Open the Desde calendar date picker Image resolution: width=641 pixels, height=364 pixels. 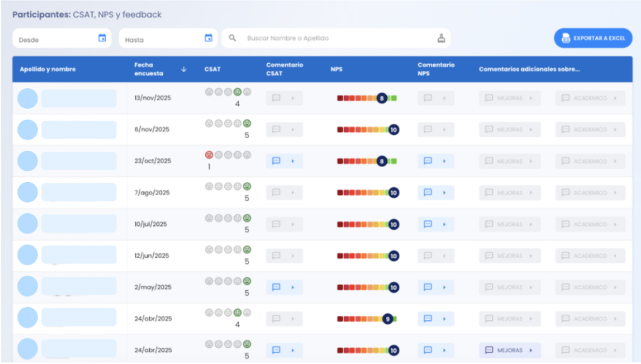pos(102,38)
